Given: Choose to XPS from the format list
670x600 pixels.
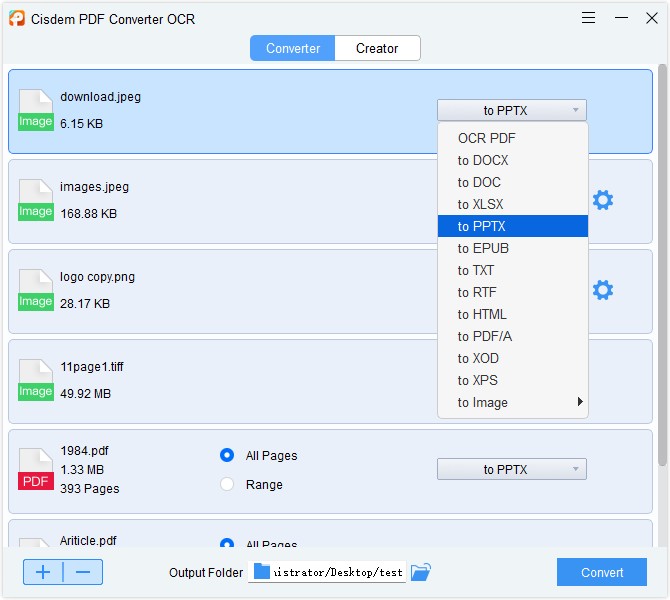Looking at the screenshot, I should (x=513, y=380).
